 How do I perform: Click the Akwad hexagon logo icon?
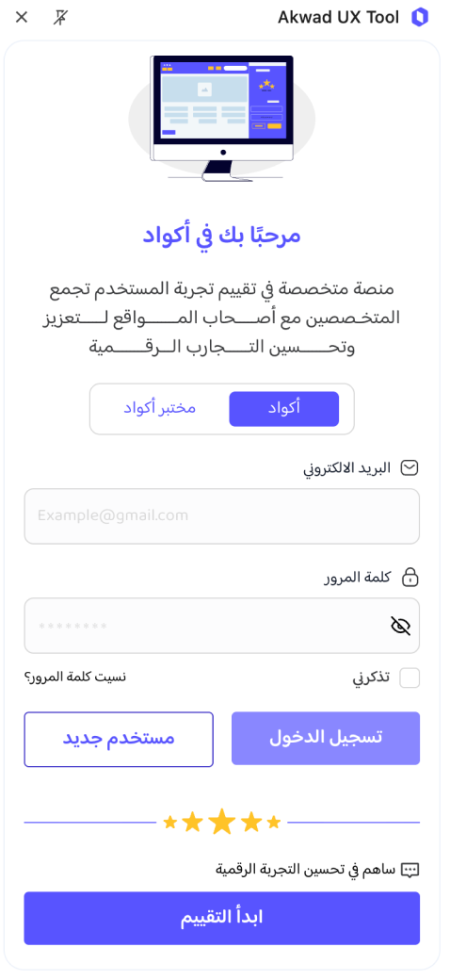click(x=420, y=18)
